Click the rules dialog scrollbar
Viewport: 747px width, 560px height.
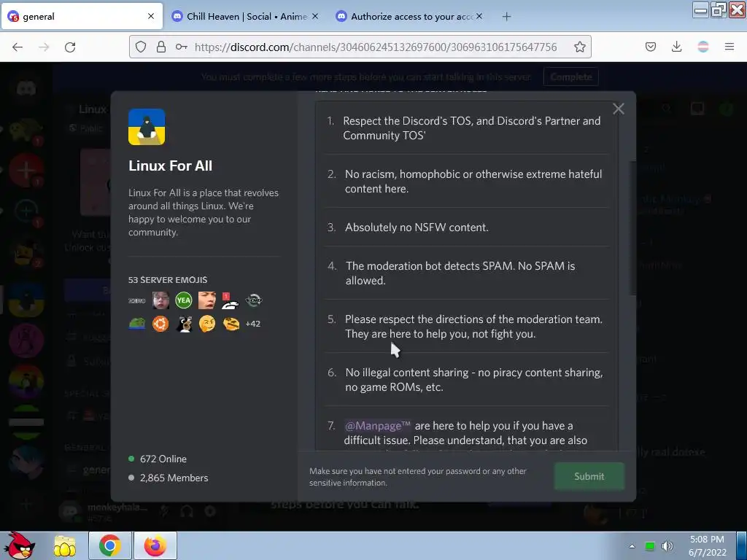632,228
